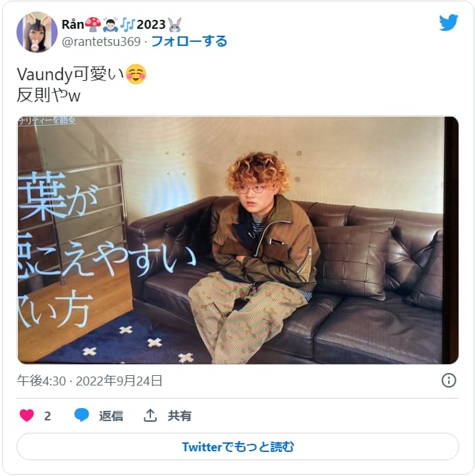Image resolution: width=475 pixels, height=476 pixels.
Task: Open the 午後4:30 · 2022年9月24日 timestamp
Action: (90, 381)
